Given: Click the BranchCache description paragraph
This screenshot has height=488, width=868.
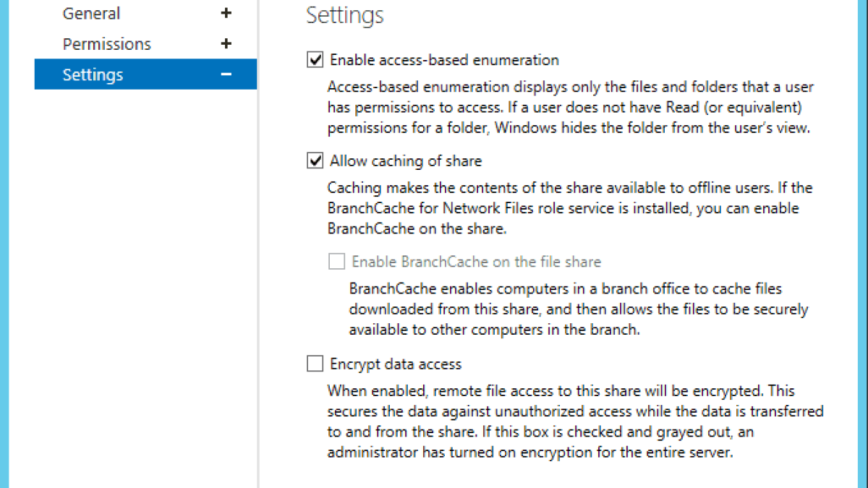Looking at the screenshot, I should click(579, 309).
